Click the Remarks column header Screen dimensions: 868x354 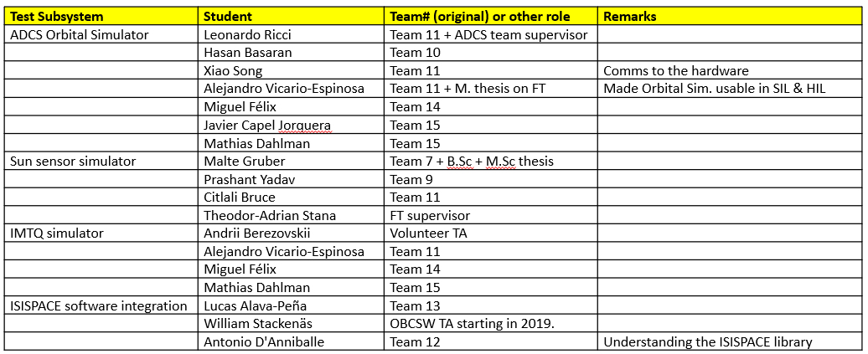point(630,16)
